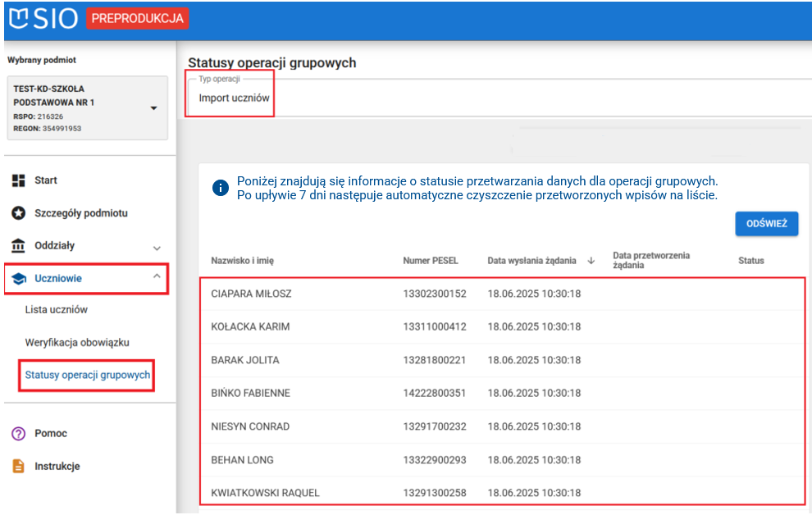The height and width of the screenshot is (515, 812).
Task: Open Weryfikacja obowiązku menu item
Action: [x=77, y=342]
